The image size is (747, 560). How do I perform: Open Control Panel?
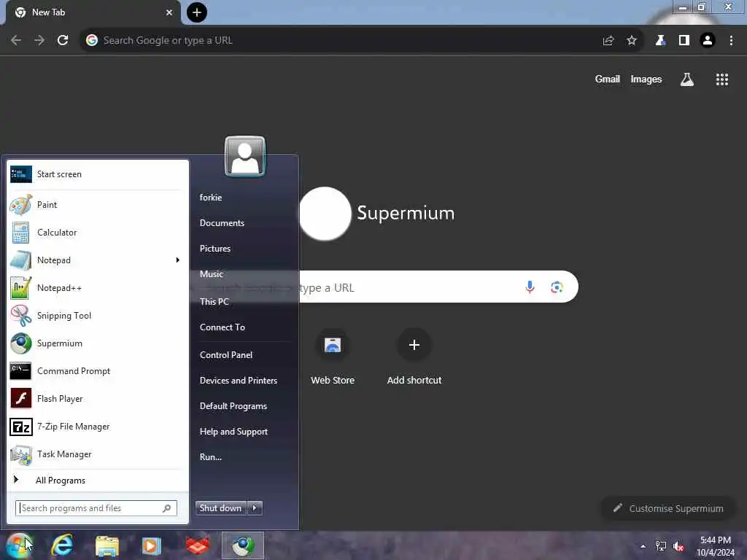tap(226, 355)
